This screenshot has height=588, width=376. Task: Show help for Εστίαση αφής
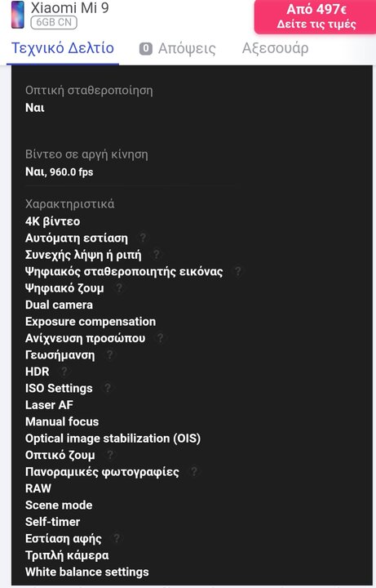[117, 538]
